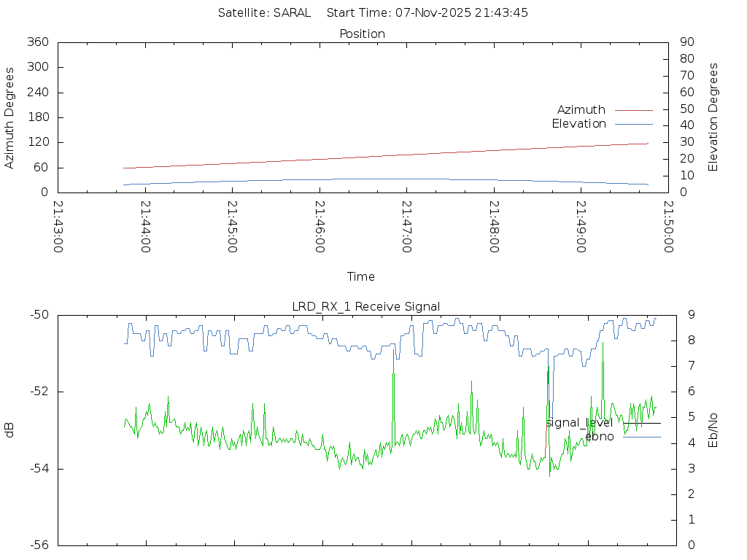747x560 pixels.
Task: Click the Start Time header text
Action: (x=427, y=13)
